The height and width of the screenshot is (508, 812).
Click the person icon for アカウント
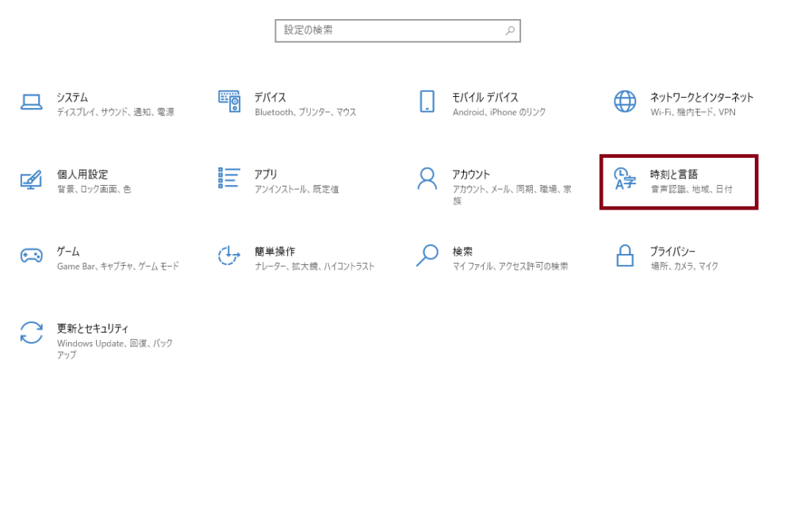427,179
